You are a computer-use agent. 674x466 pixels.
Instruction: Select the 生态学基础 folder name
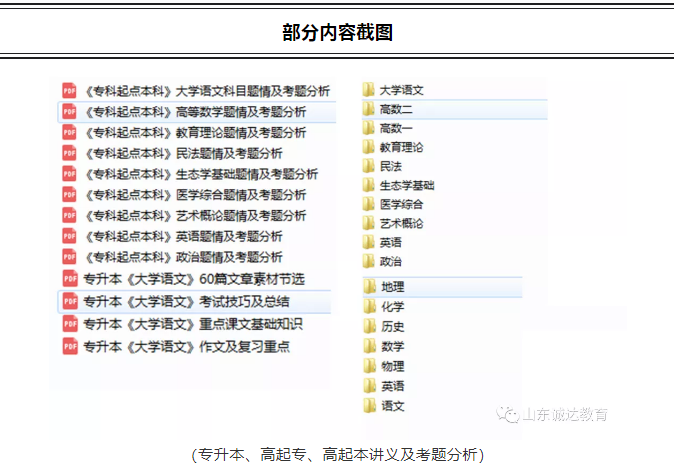(x=407, y=185)
